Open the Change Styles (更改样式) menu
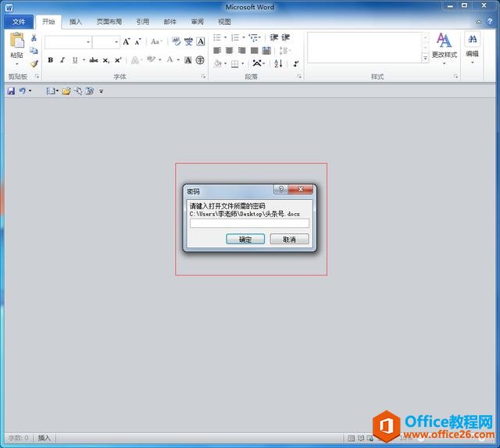The image size is (500, 448). pyautogui.click(x=445, y=48)
